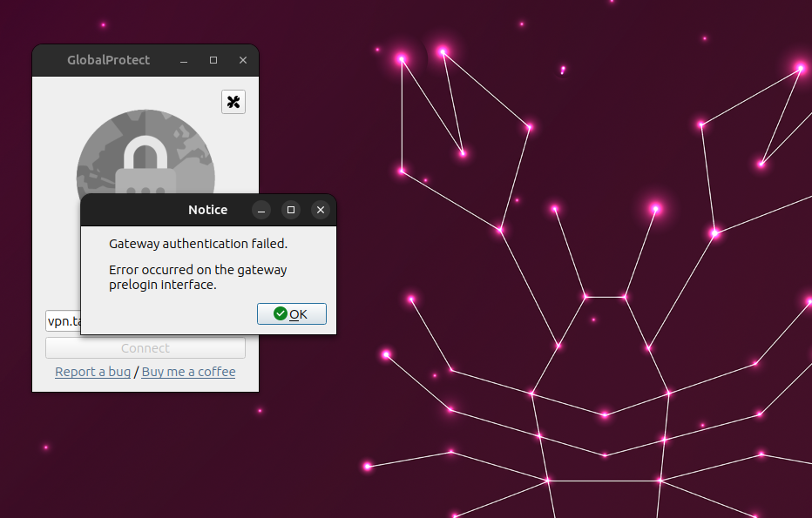Minimize the GlobalProtect window
This screenshot has height=518, width=812.
[x=183, y=60]
